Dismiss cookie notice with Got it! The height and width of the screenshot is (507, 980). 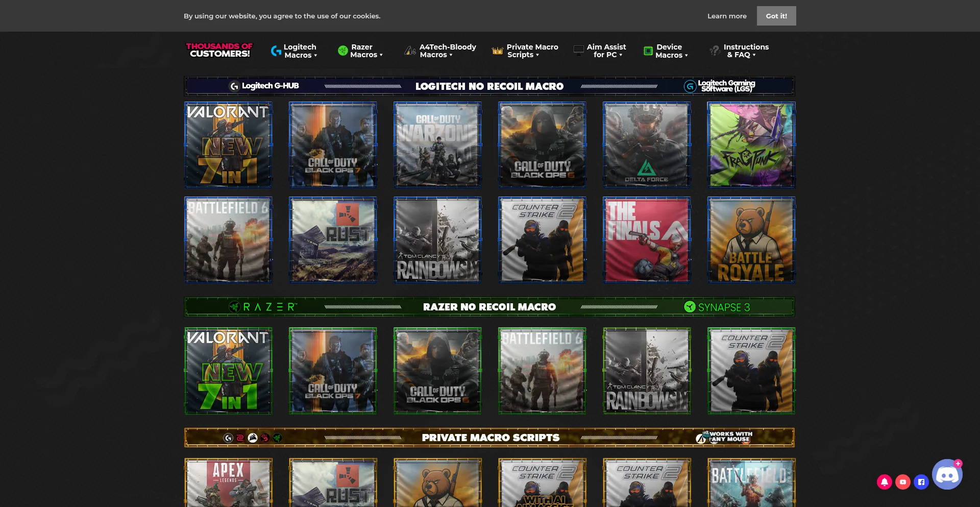click(x=776, y=16)
